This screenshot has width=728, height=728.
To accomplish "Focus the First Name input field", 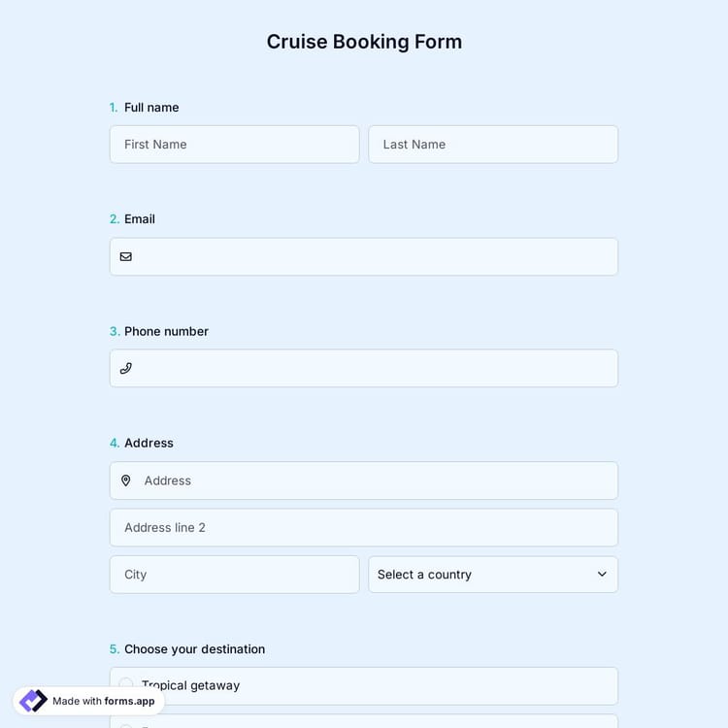I will [x=234, y=145].
